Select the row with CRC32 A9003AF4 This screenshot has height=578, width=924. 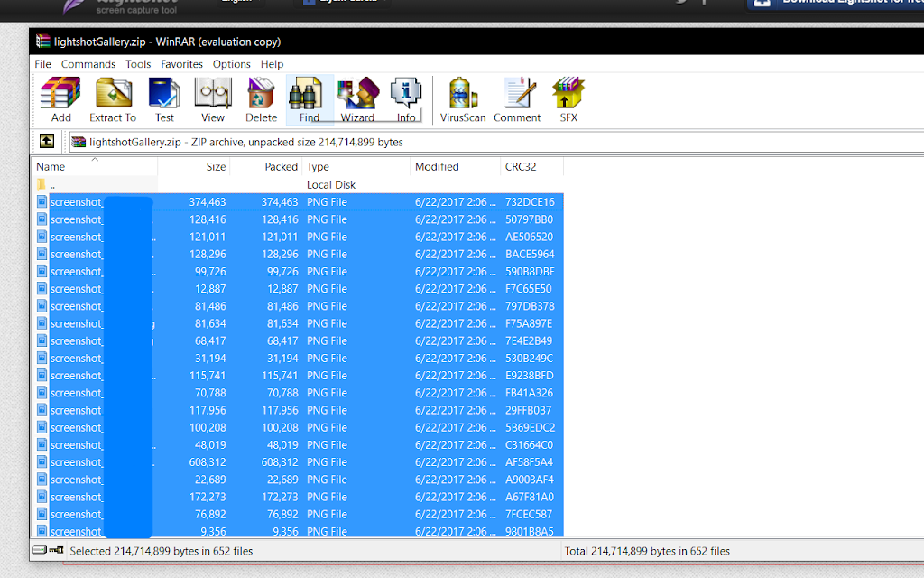click(298, 480)
